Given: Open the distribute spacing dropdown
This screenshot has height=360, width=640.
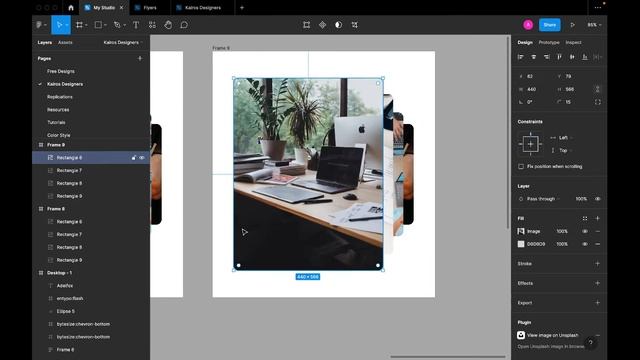Looking at the screenshot, I should 598,57.
